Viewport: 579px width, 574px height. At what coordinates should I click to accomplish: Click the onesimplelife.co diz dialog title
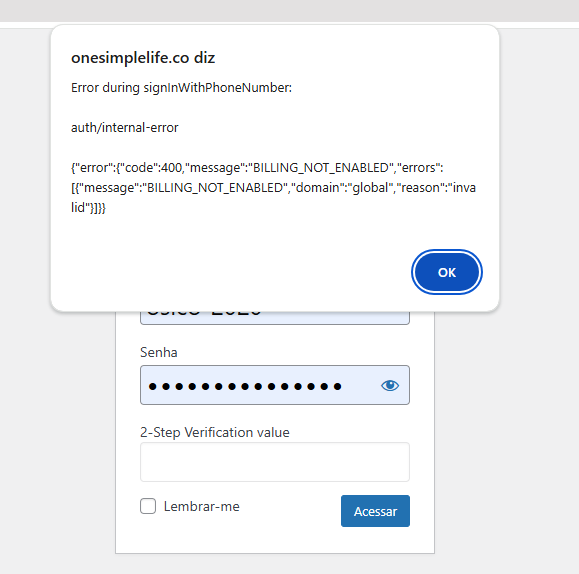pyautogui.click(x=143, y=58)
